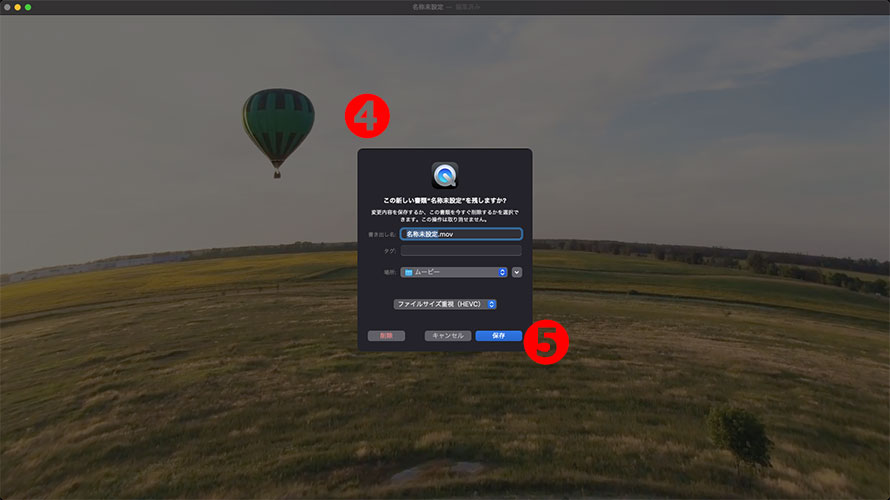The image size is (890, 500).
Task: Click the QuickTime Player icon in the dialog
Action: click(445, 175)
